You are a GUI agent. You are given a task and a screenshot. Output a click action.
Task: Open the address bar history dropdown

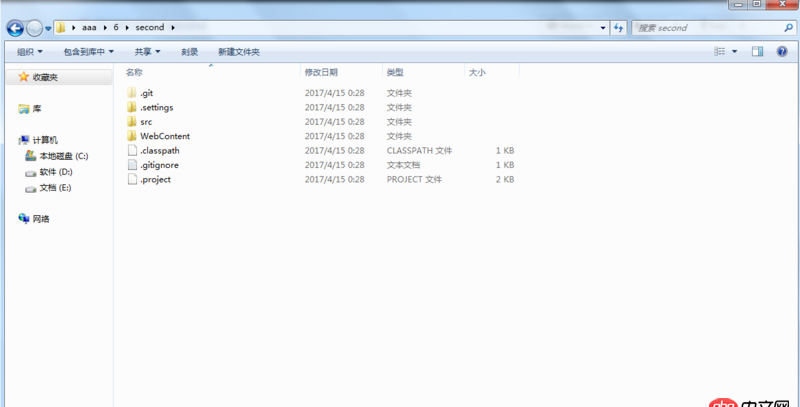coord(603,28)
